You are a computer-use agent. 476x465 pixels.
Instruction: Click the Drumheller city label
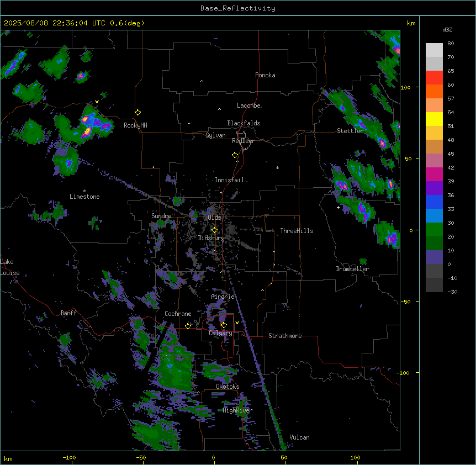pos(352,269)
